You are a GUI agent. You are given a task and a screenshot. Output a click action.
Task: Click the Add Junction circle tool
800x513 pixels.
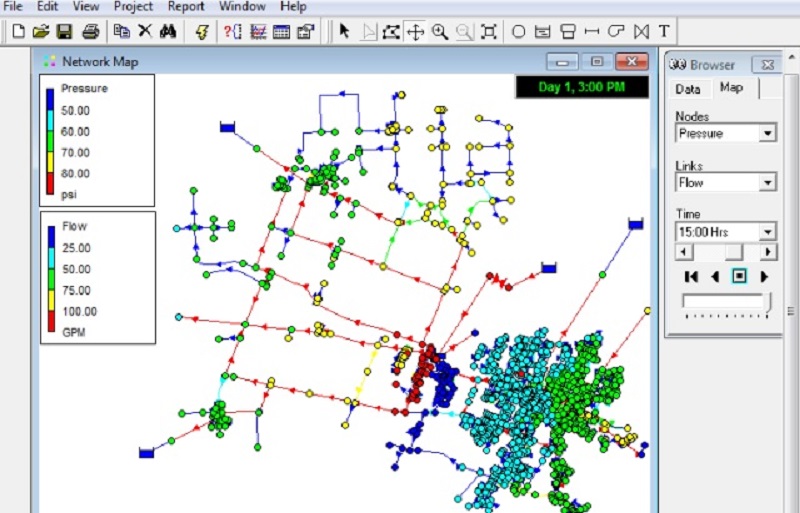(518, 31)
